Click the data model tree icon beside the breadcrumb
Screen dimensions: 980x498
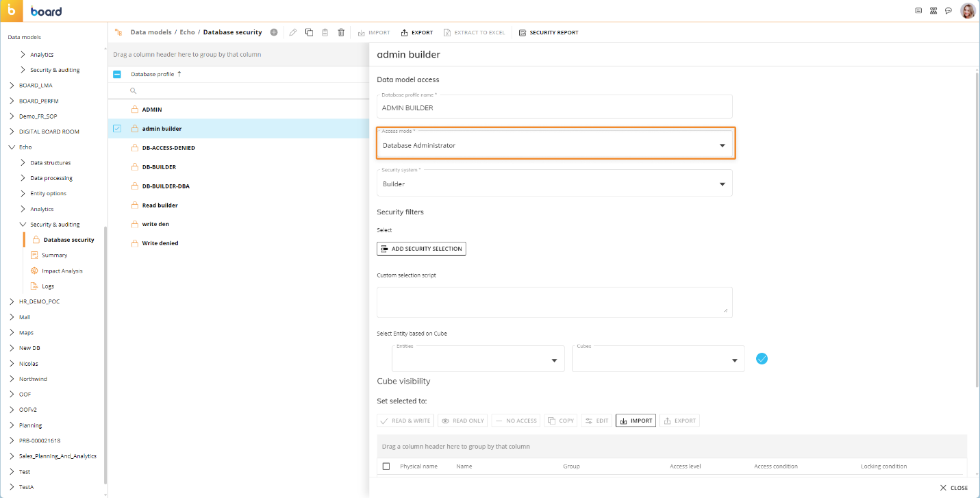(119, 32)
